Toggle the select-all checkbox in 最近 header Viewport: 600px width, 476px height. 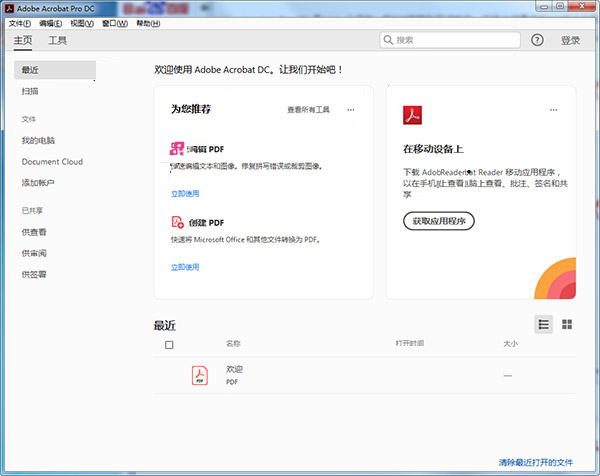coord(169,345)
